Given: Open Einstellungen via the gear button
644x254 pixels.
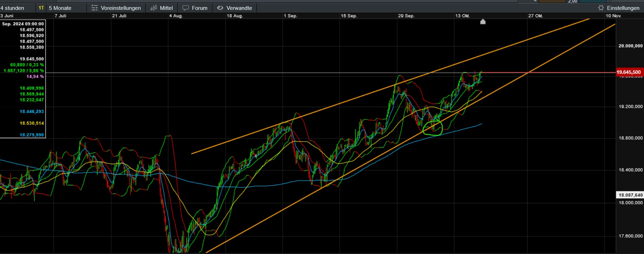Looking at the screenshot, I should [x=619, y=8].
